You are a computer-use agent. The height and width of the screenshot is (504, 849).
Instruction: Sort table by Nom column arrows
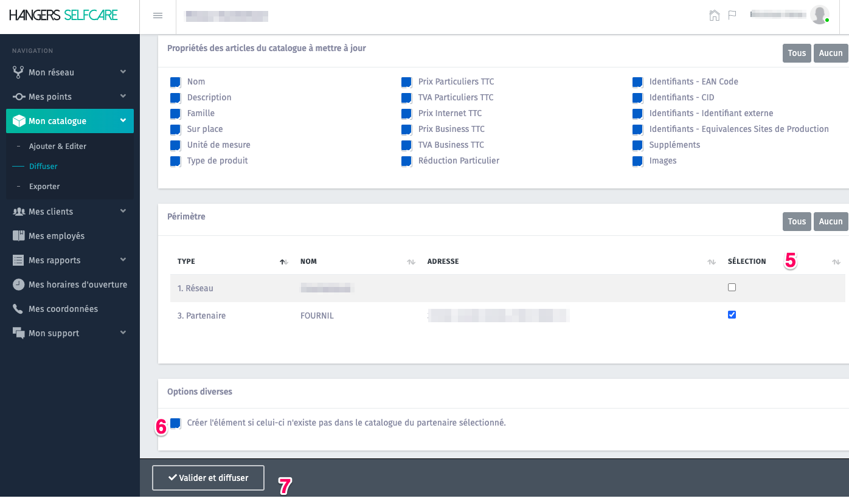(x=411, y=261)
